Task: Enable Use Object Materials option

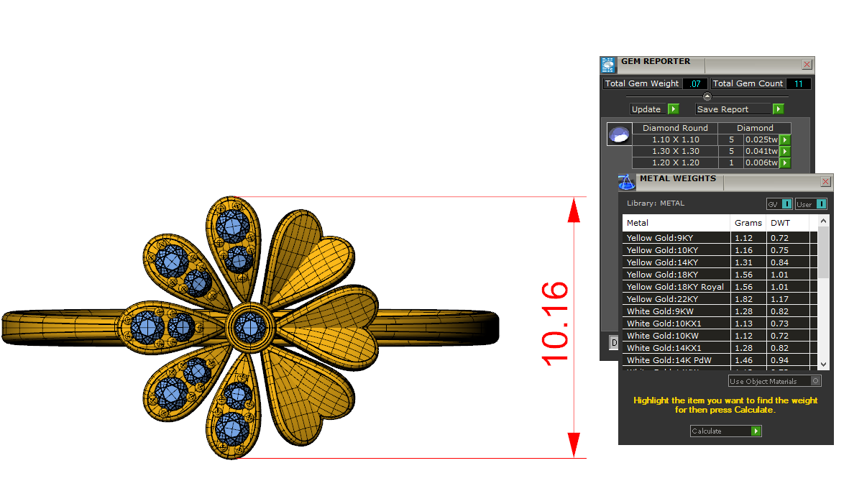Action: click(x=815, y=381)
